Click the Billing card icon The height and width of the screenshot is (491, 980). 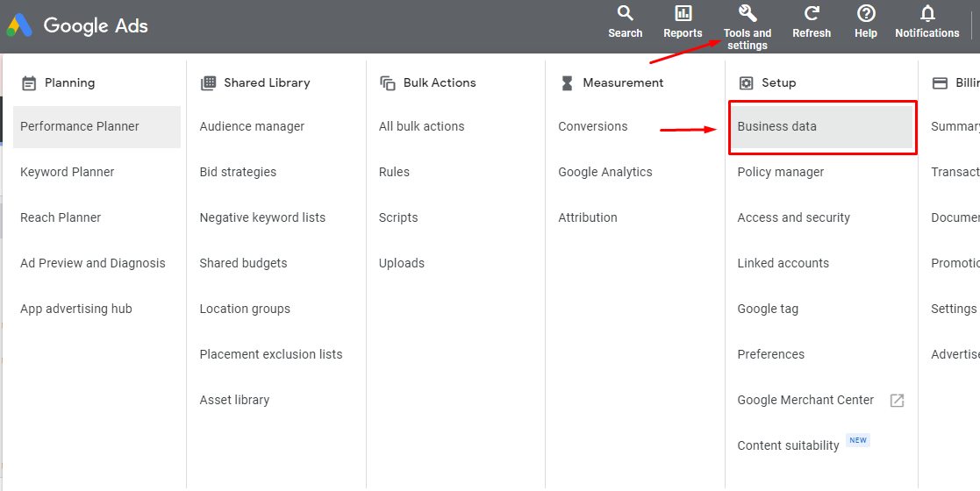coord(940,83)
